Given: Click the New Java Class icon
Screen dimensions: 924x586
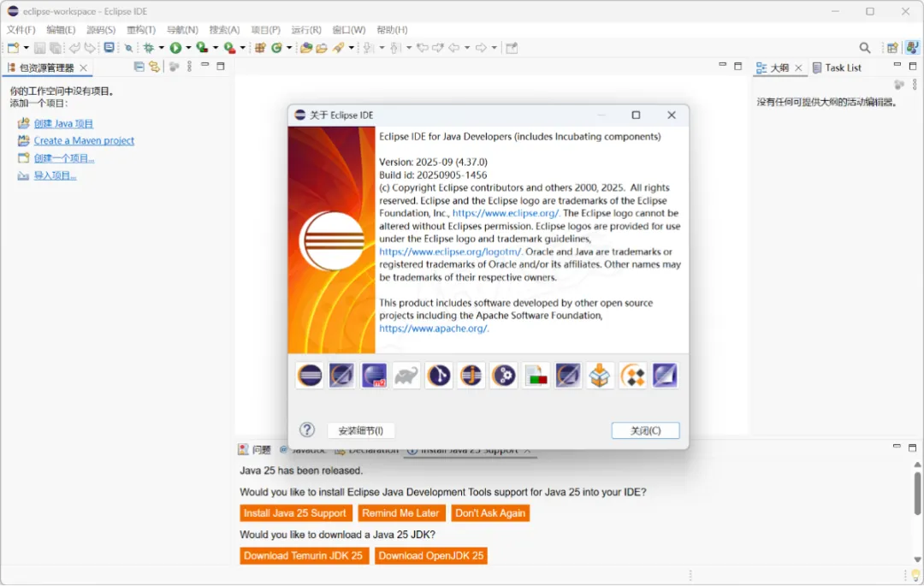Looking at the screenshot, I should [276, 48].
